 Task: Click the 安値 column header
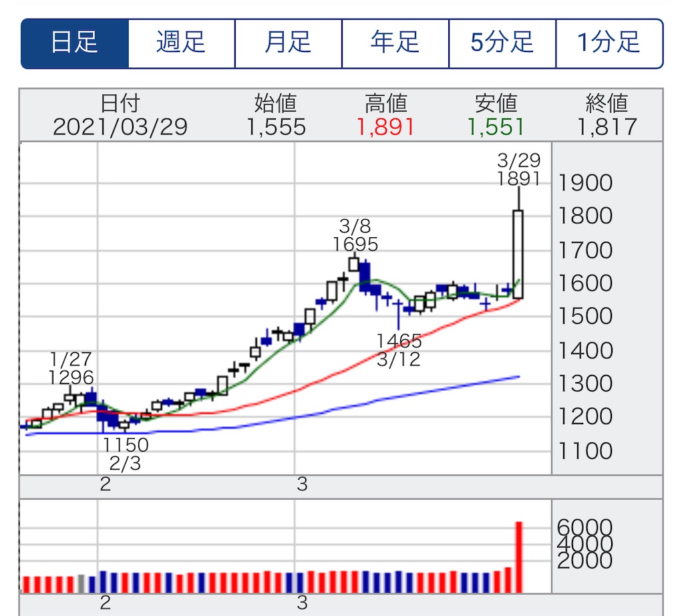point(496,104)
